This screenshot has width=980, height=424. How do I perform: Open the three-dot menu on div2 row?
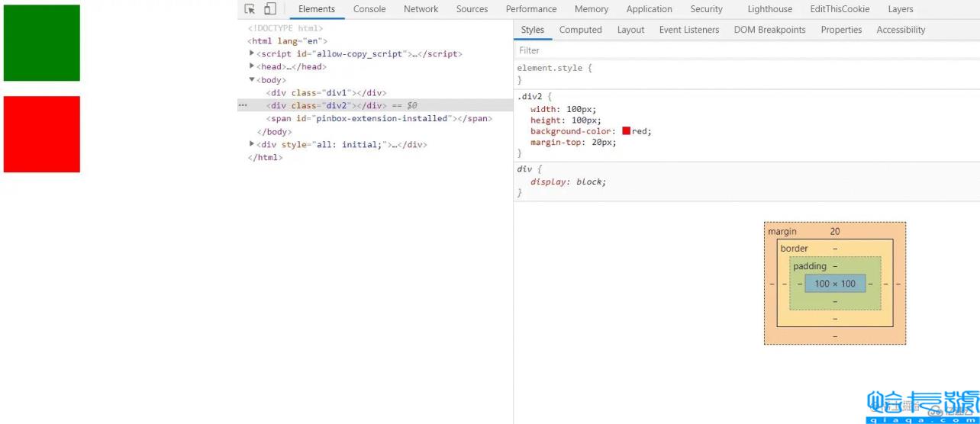pos(243,106)
